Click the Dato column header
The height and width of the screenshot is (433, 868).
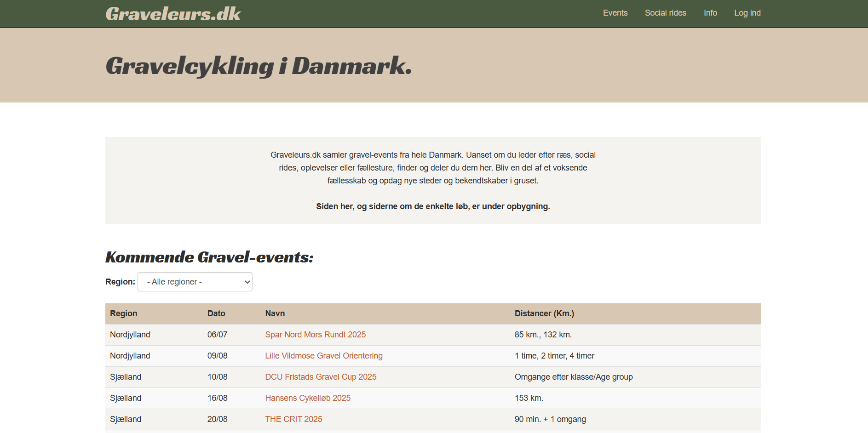[x=216, y=313]
